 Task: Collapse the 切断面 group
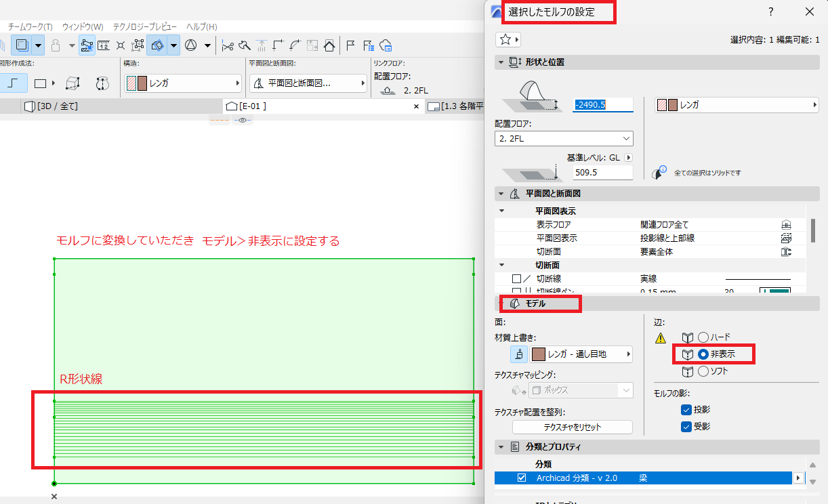[x=502, y=265]
